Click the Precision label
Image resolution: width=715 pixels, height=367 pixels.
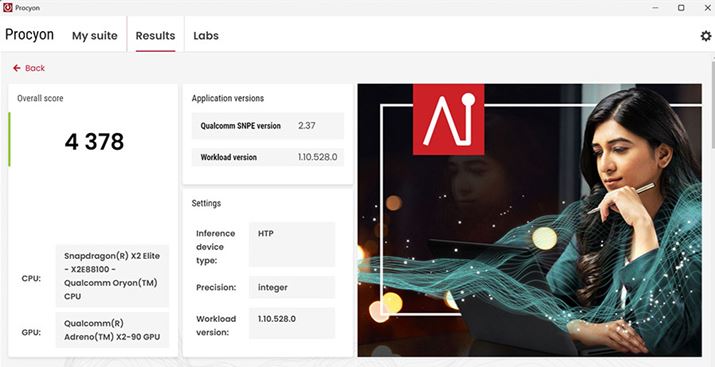click(216, 288)
